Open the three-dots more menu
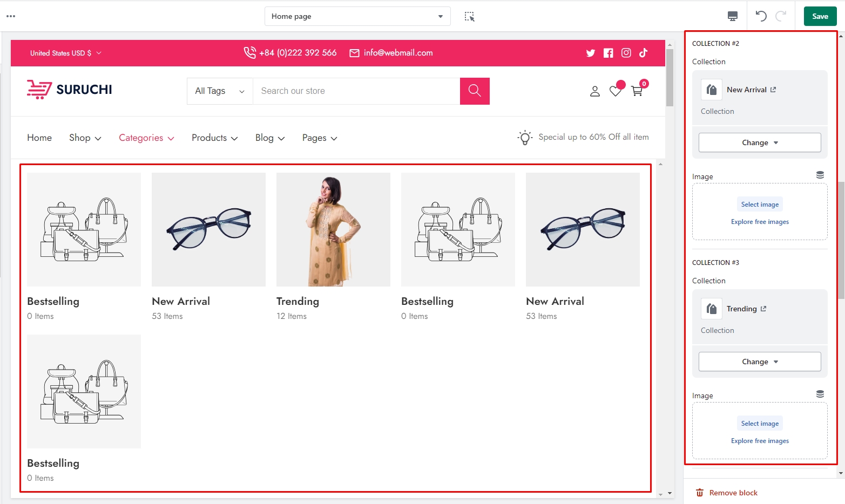This screenshot has width=845, height=504. [11, 16]
